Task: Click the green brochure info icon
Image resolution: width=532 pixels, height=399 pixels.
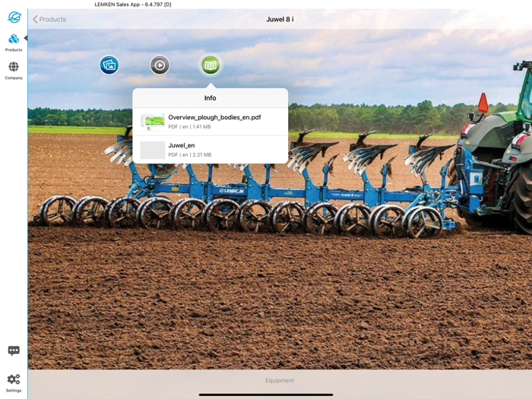Action: pos(211,65)
